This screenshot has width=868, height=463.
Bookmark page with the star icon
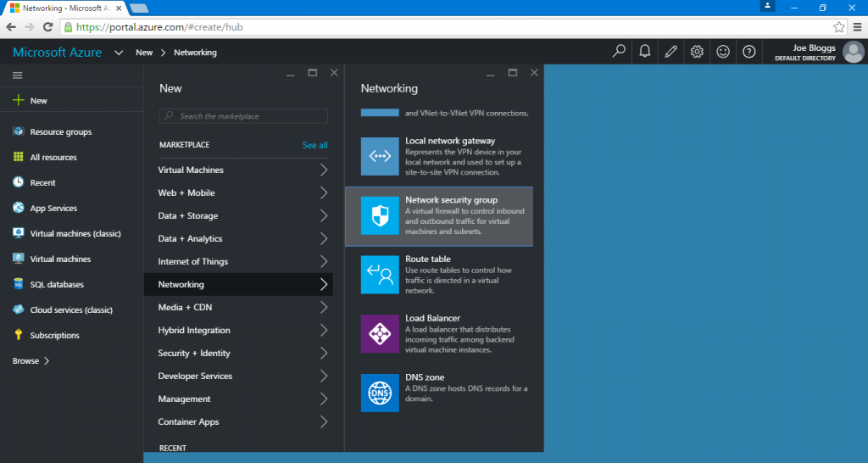pos(838,27)
